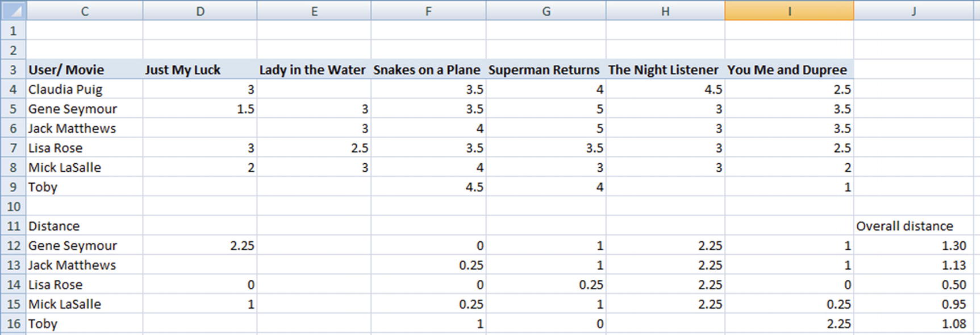The image size is (980, 335).
Task: Click the select-all corner triangle
Action: (x=14, y=11)
